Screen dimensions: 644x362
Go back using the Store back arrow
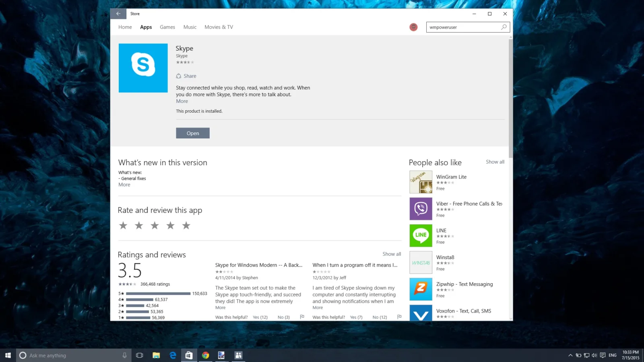pyautogui.click(x=118, y=14)
